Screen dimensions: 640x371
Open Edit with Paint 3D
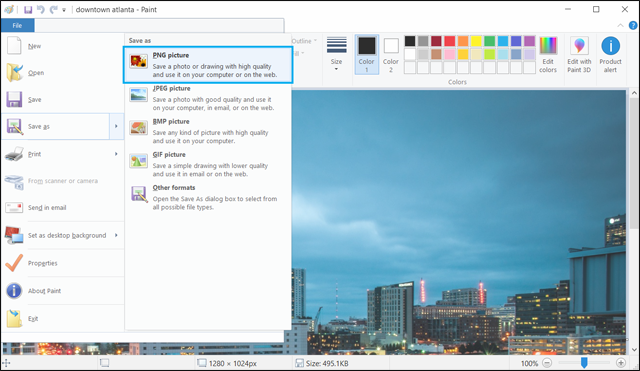point(579,55)
